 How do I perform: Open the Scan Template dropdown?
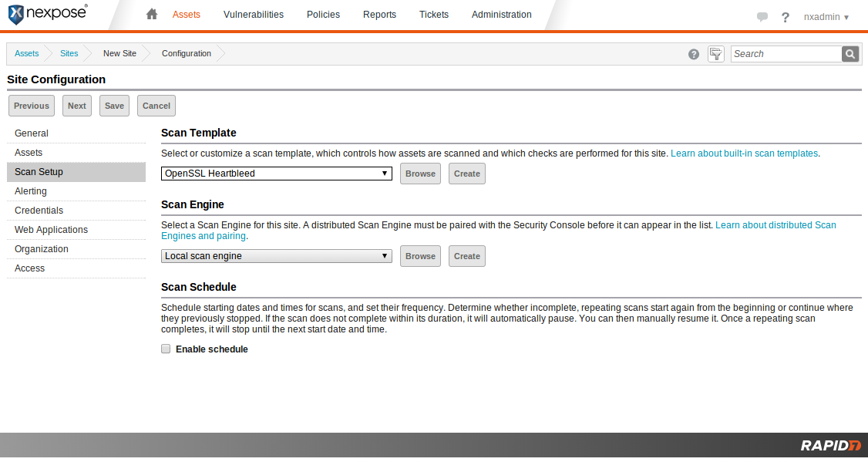276,174
